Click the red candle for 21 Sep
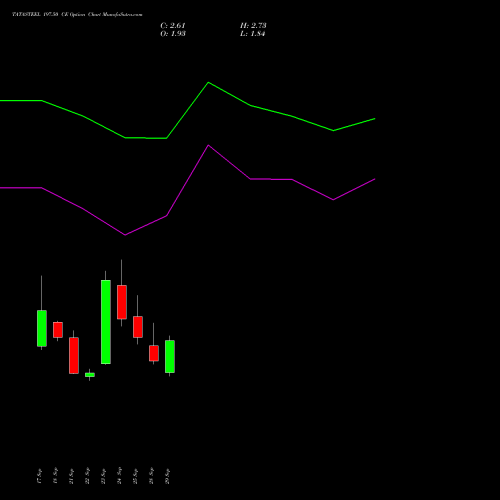This screenshot has width=500, height=500. [74, 355]
